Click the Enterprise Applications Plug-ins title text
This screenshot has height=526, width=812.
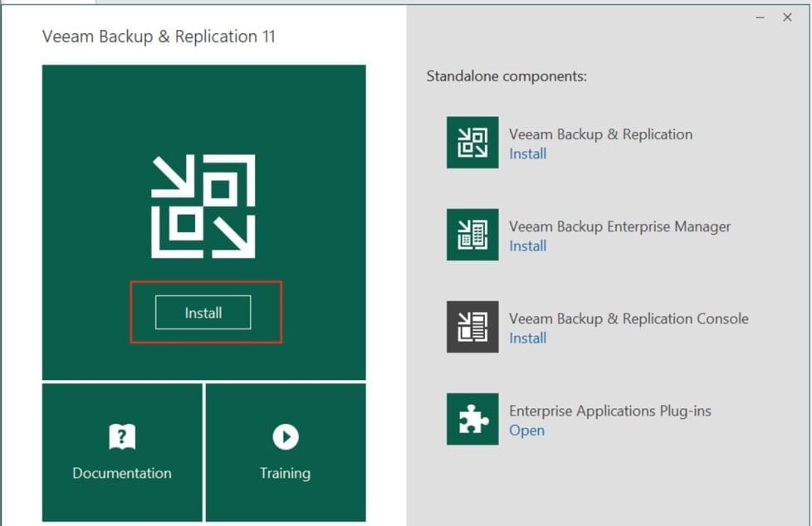tap(609, 411)
